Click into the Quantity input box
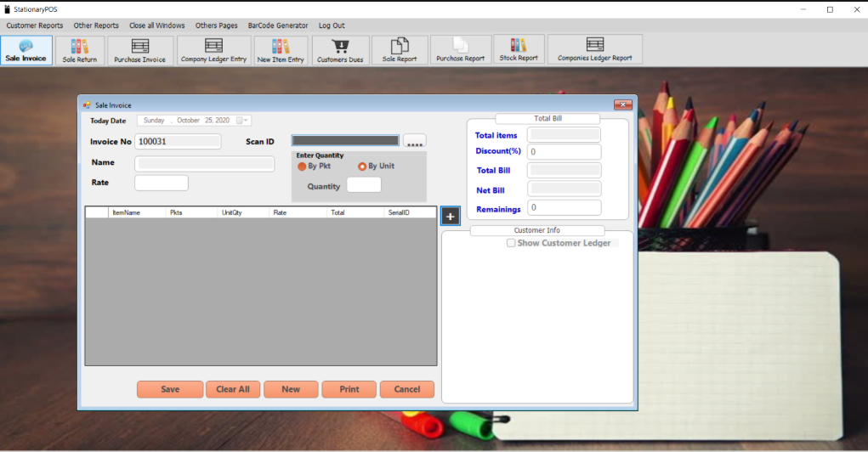Image resolution: width=868 pixels, height=452 pixels. 364,185
